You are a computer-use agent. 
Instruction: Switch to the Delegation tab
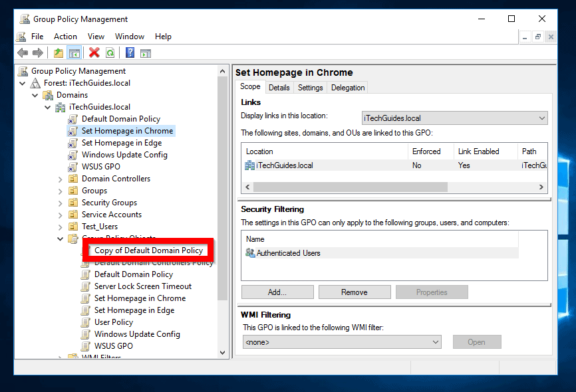coord(348,88)
